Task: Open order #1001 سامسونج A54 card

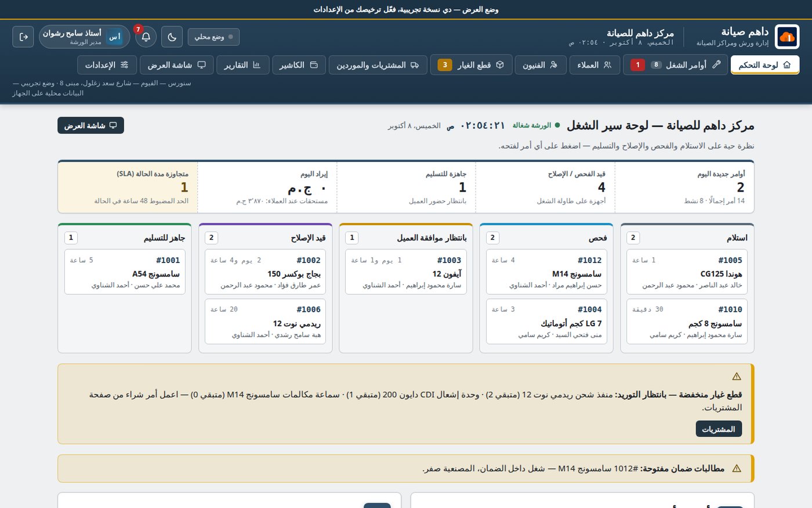Action: pos(125,272)
